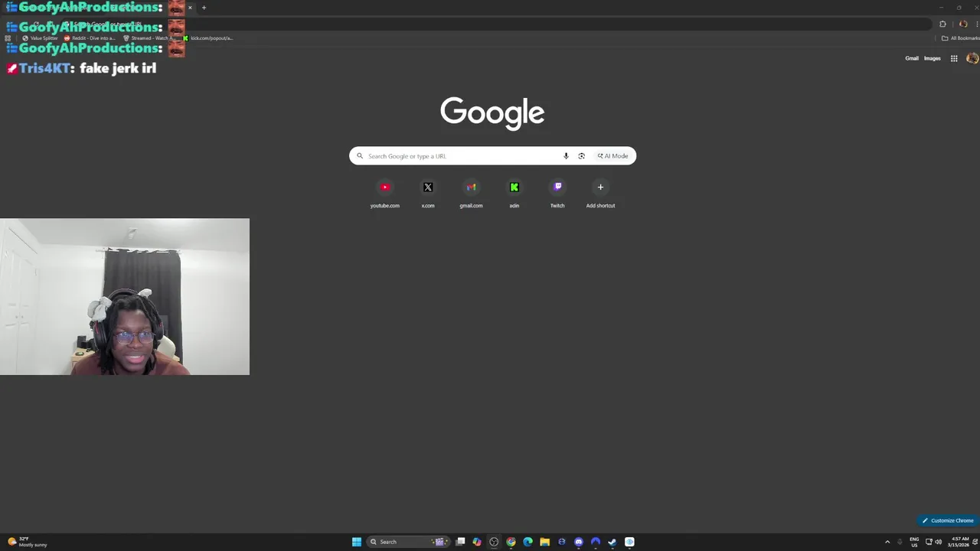Open Steam from the taskbar
This screenshot has height=551, width=980.
(x=612, y=542)
